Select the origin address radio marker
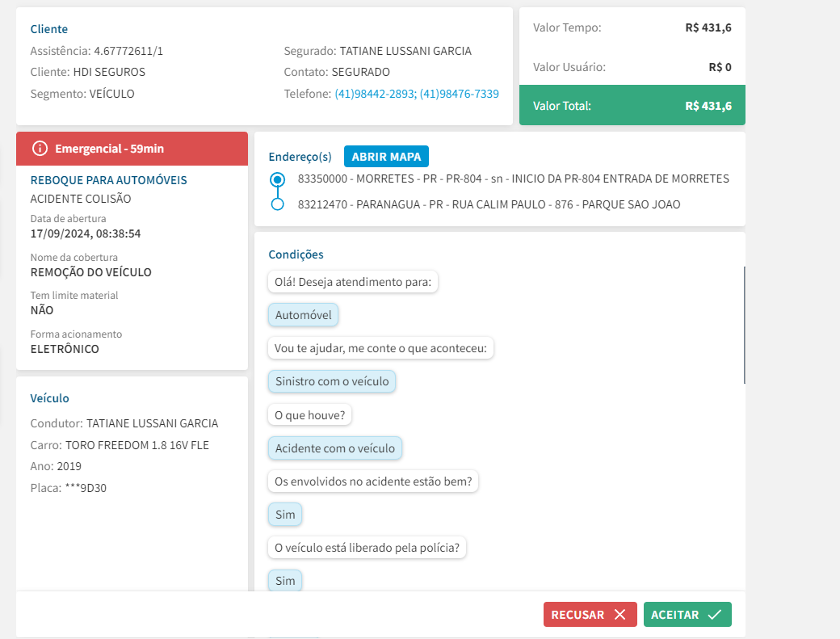The height and width of the screenshot is (639, 840). pyautogui.click(x=278, y=179)
